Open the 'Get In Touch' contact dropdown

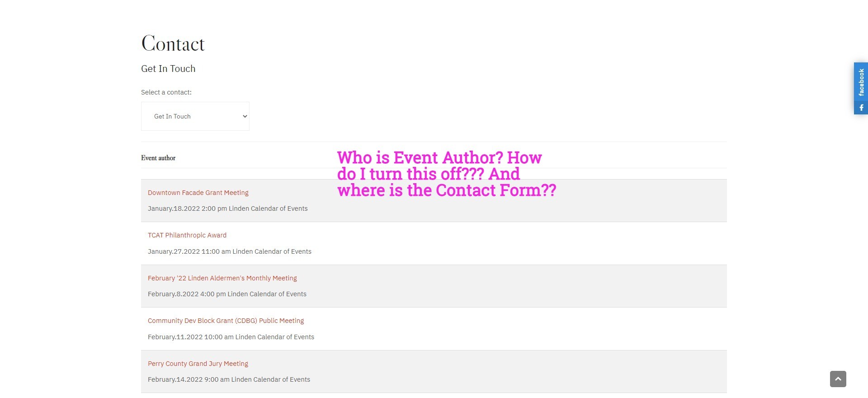point(195,116)
